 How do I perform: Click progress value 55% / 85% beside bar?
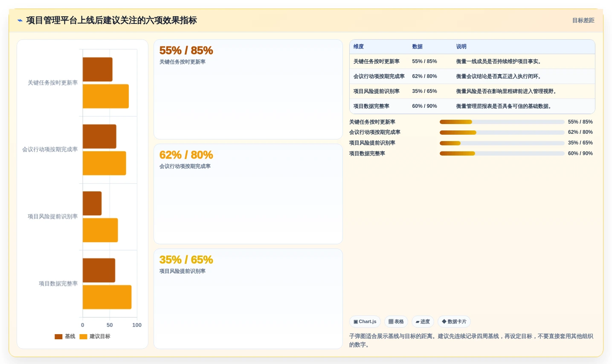pyautogui.click(x=580, y=122)
